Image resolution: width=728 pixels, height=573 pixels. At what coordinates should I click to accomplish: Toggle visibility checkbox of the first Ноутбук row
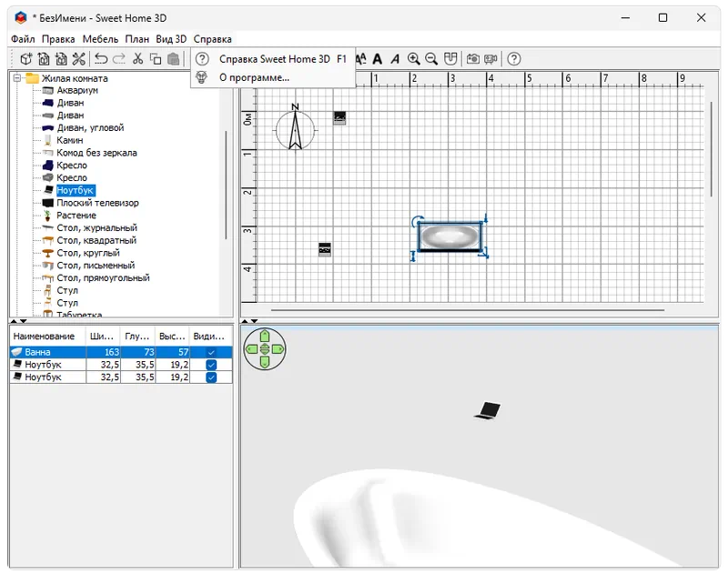tap(211, 365)
